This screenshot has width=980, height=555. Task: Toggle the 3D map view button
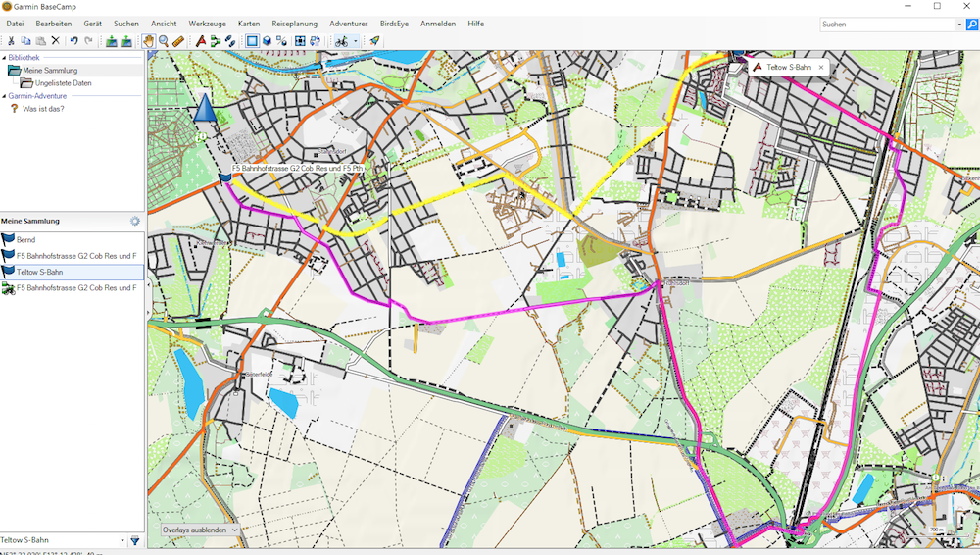pos(267,41)
